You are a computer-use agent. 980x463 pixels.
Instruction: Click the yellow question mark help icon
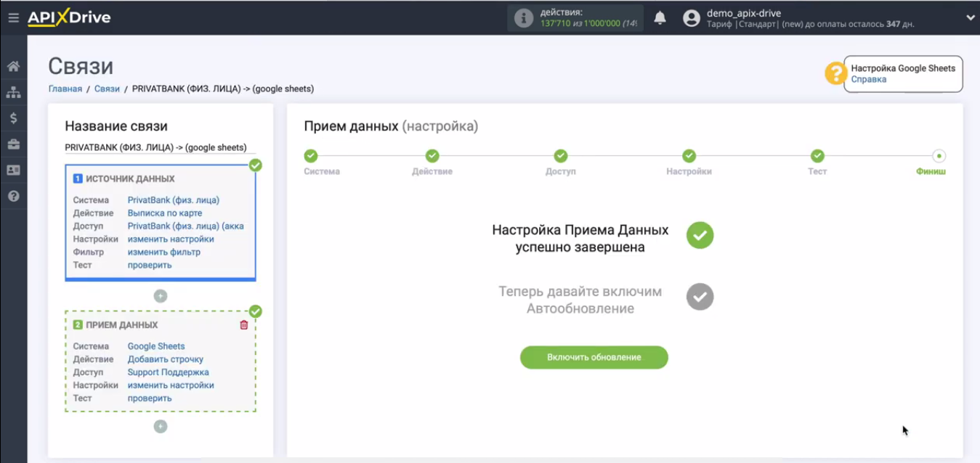coord(835,73)
